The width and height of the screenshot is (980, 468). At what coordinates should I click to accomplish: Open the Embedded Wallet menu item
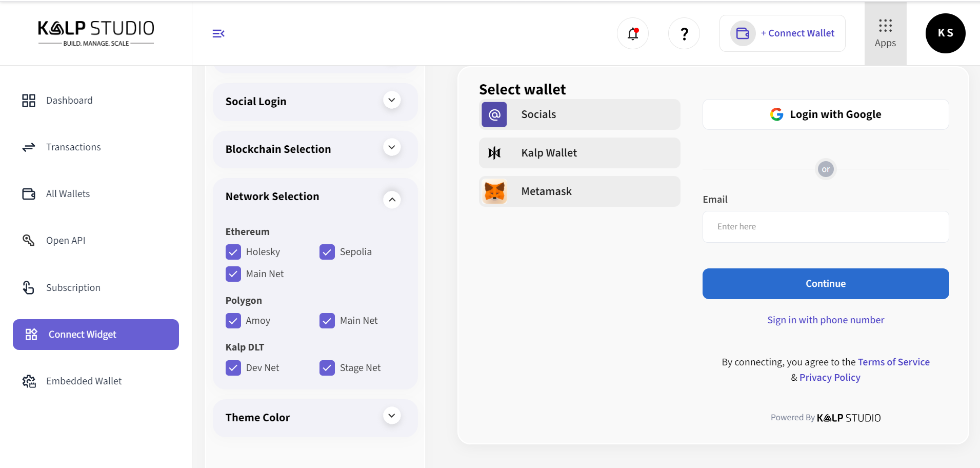(x=84, y=381)
